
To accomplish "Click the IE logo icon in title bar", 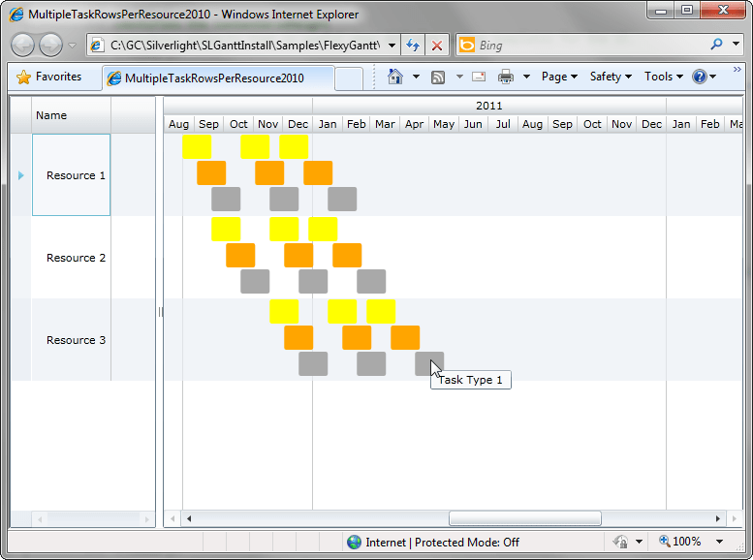I will [16, 15].
